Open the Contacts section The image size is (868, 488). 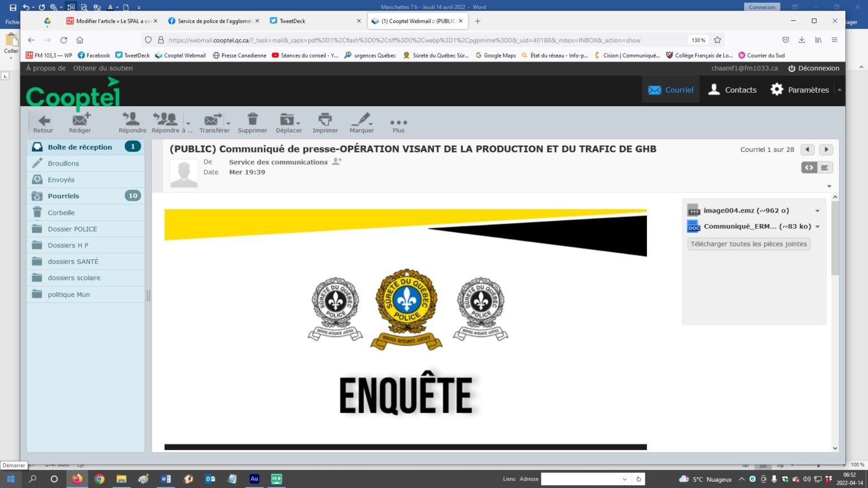[732, 90]
